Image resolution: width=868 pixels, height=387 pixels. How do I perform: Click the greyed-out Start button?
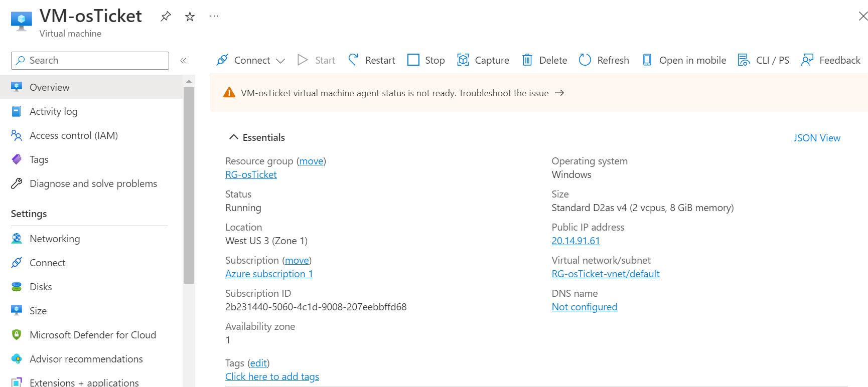click(x=316, y=60)
